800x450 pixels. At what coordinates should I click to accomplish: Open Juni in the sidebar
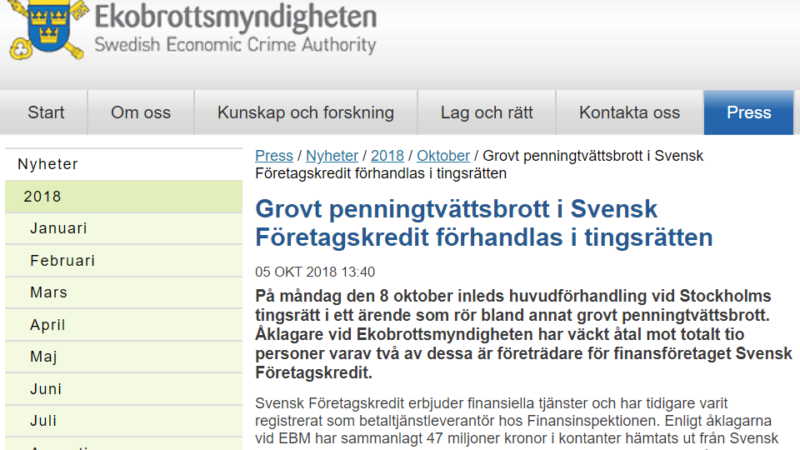click(x=123, y=389)
